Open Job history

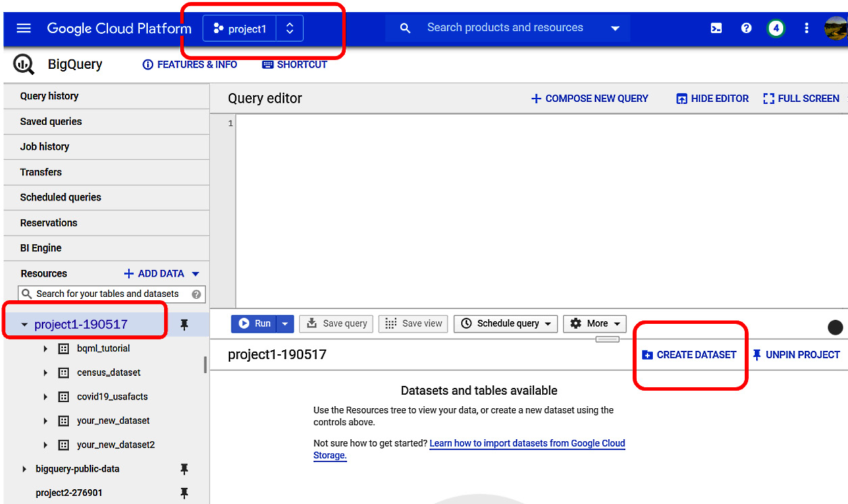pos(107,147)
